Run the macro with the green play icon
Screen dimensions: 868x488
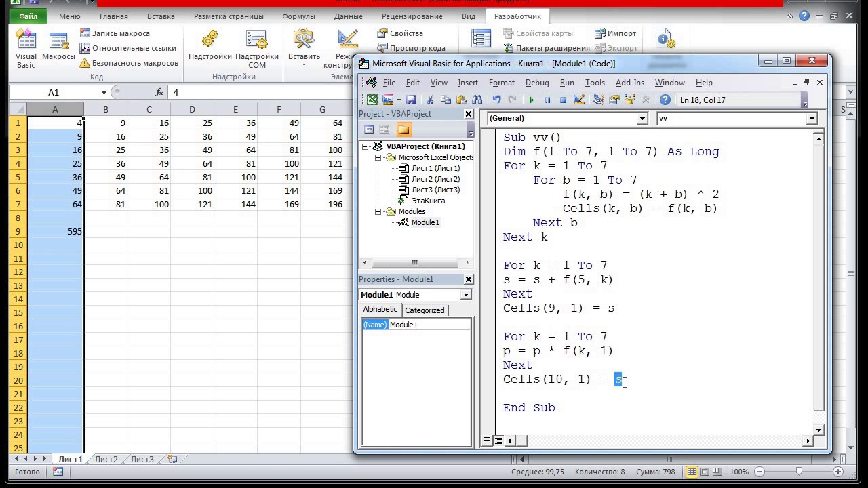(532, 100)
